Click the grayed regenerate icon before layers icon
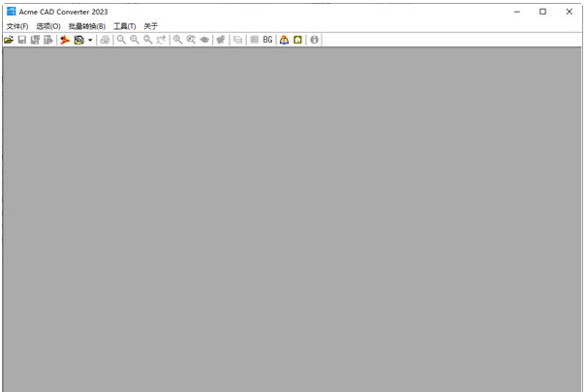The width and height of the screenshot is (587, 392). (x=221, y=40)
